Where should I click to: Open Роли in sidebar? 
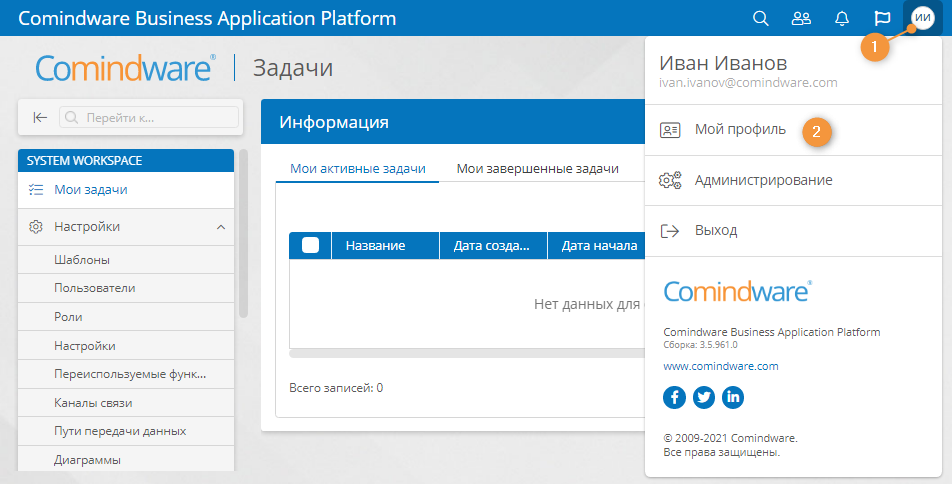coord(126,317)
